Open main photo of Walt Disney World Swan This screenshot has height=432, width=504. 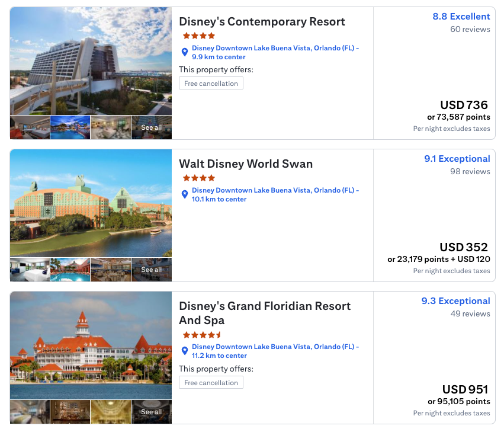click(x=91, y=203)
